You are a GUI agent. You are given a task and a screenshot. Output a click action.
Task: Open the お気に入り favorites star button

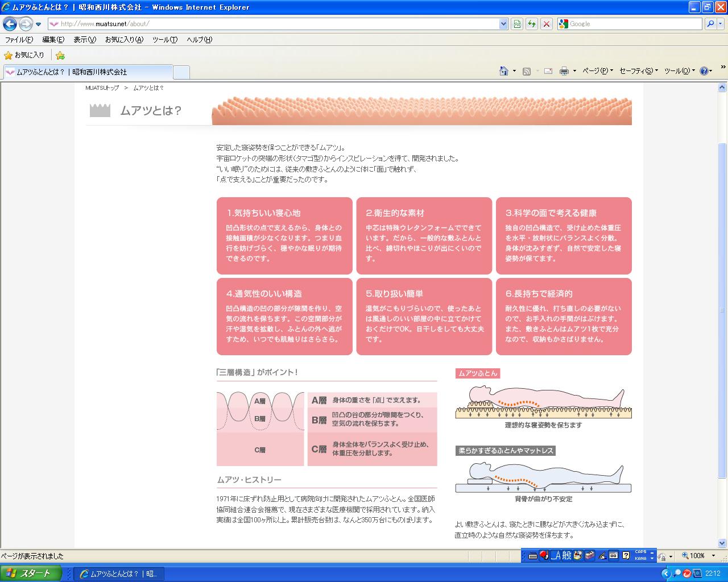[x=24, y=55]
